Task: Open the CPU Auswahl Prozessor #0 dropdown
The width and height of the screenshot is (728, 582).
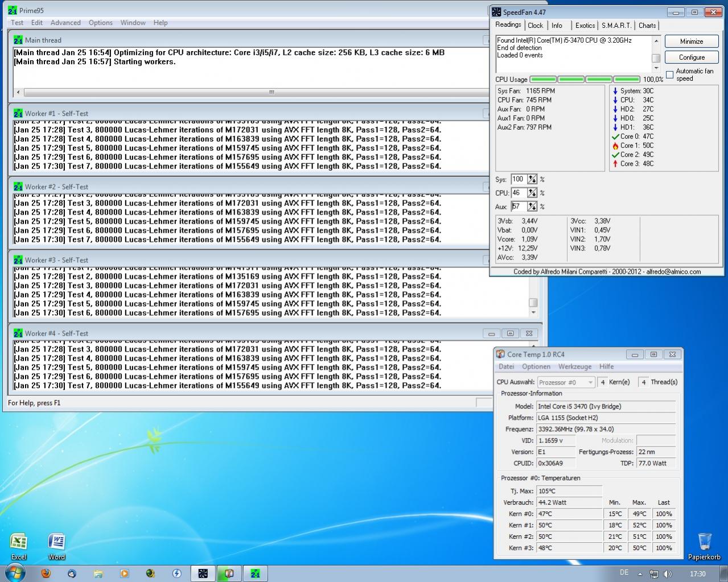Action: click(x=566, y=382)
